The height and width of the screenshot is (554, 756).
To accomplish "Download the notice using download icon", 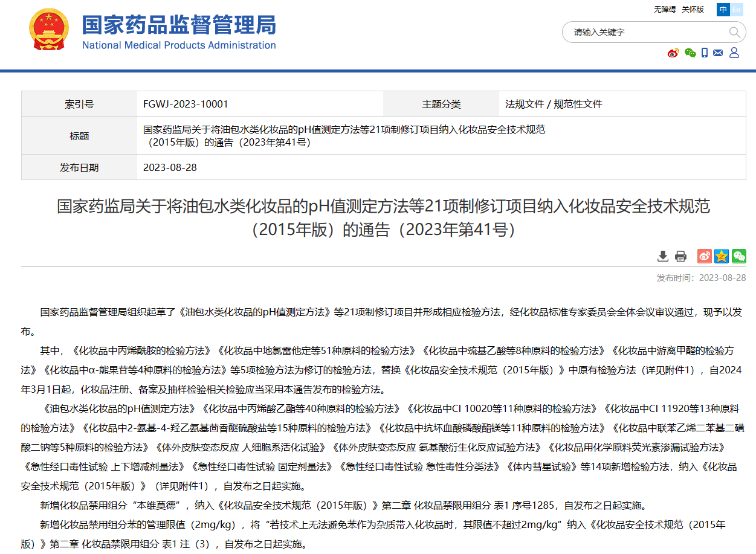I will point(663,256).
